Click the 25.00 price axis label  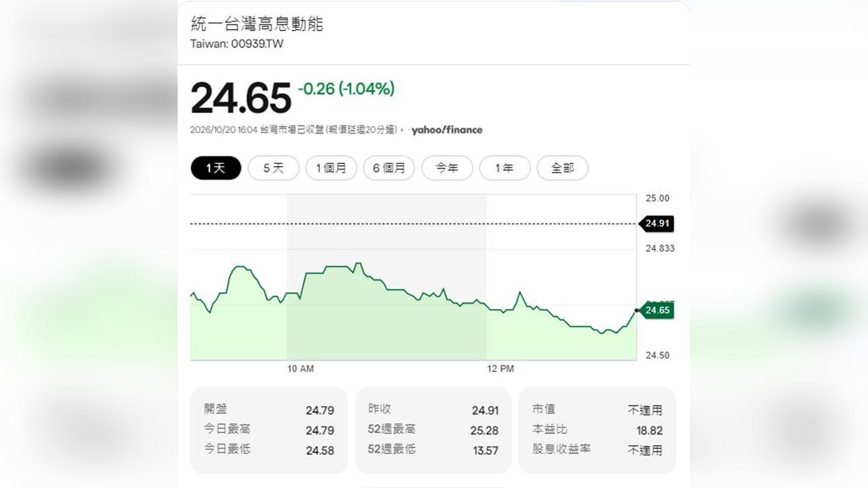tap(657, 198)
